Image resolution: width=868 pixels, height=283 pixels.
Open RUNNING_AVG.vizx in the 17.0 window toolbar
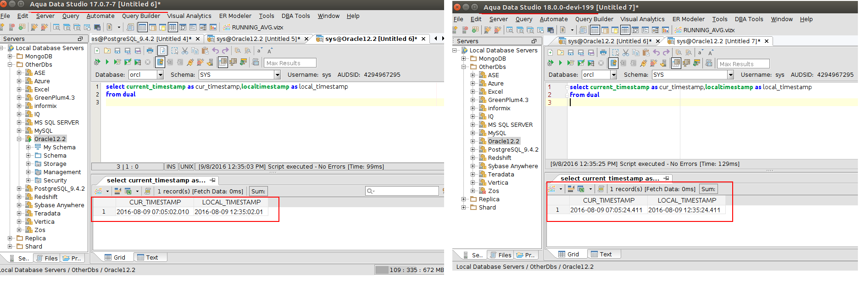click(253, 27)
